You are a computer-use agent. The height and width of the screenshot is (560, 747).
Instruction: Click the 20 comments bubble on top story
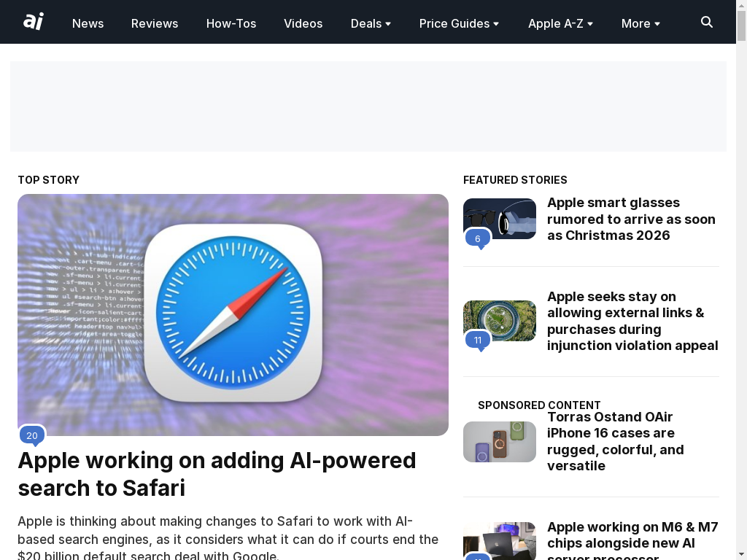(32, 435)
